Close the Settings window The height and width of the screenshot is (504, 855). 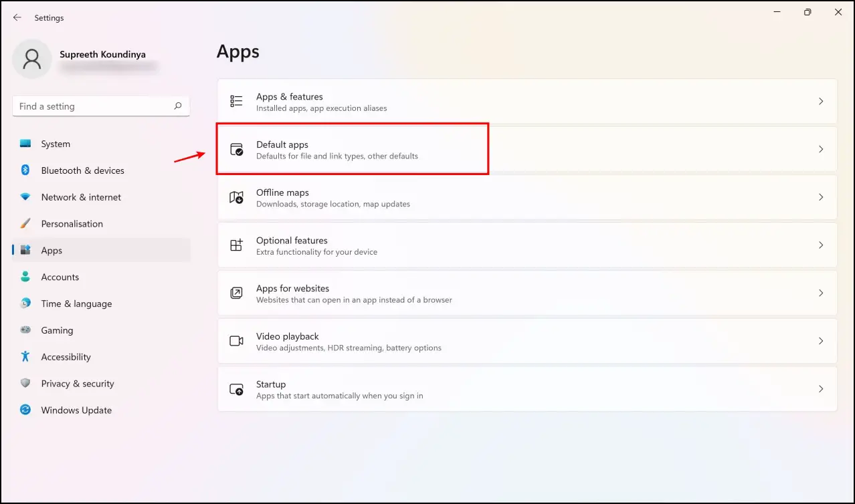(x=838, y=12)
